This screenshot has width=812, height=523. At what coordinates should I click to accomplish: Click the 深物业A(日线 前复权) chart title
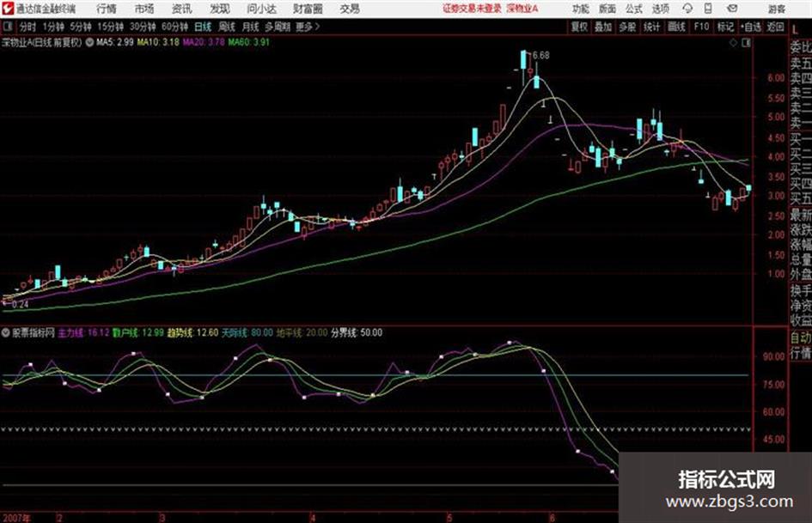(42, 42)
